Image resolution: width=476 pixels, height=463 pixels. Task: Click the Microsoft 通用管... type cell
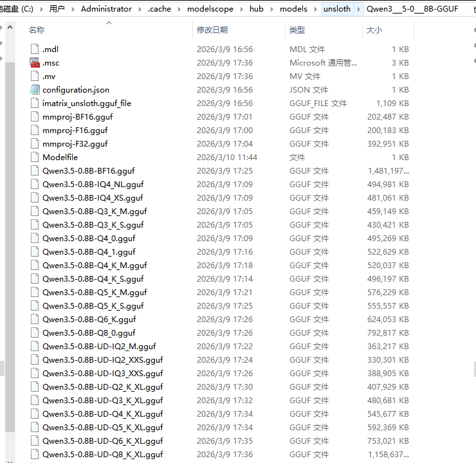pyautogui.click(x=323, y=62)
